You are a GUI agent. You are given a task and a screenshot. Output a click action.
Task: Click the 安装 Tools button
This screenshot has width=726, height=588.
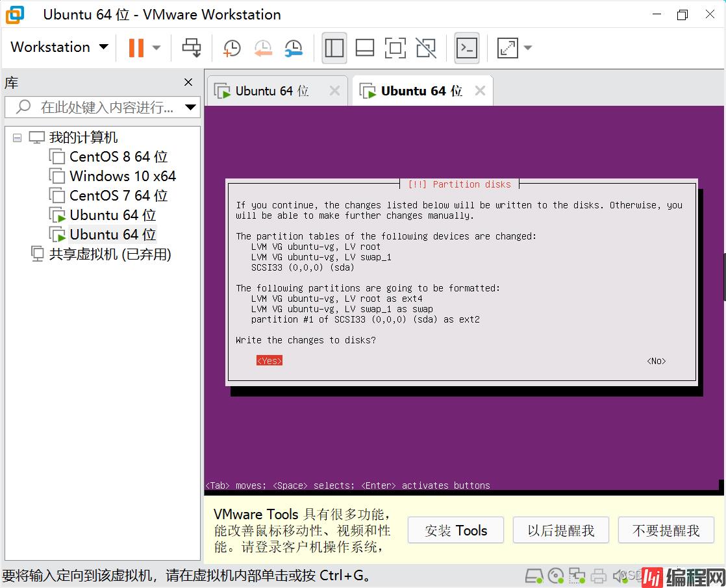[456, 530]
